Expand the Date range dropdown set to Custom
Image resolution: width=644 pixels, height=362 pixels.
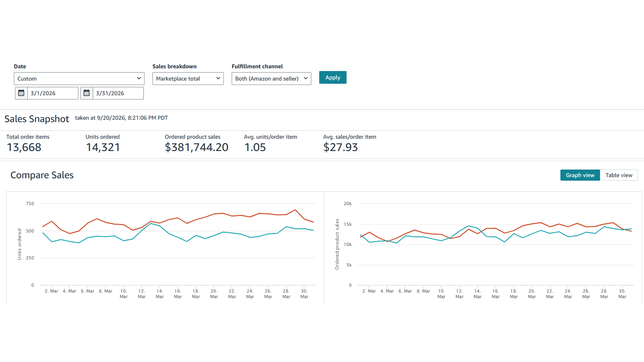tap(79, 78)
